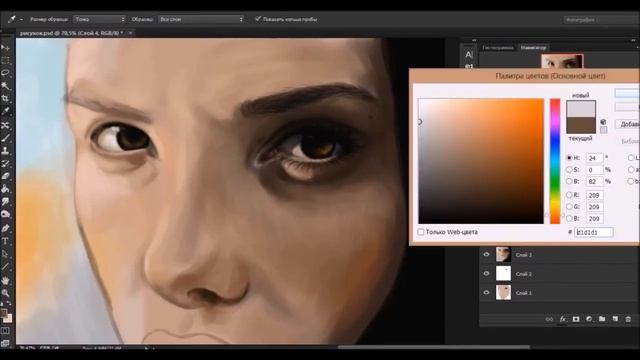Image resolution: width=640 pixels, height=360 pixels.
Task: Click the hex color input field
Action: 594,232
